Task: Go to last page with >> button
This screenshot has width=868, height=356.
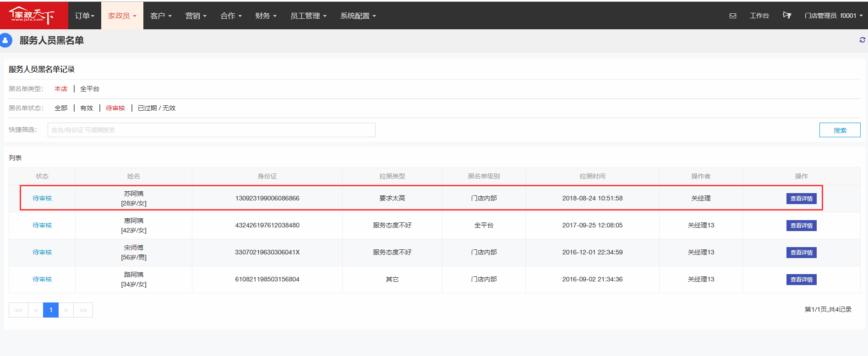Action: click(x=83, y=310)
